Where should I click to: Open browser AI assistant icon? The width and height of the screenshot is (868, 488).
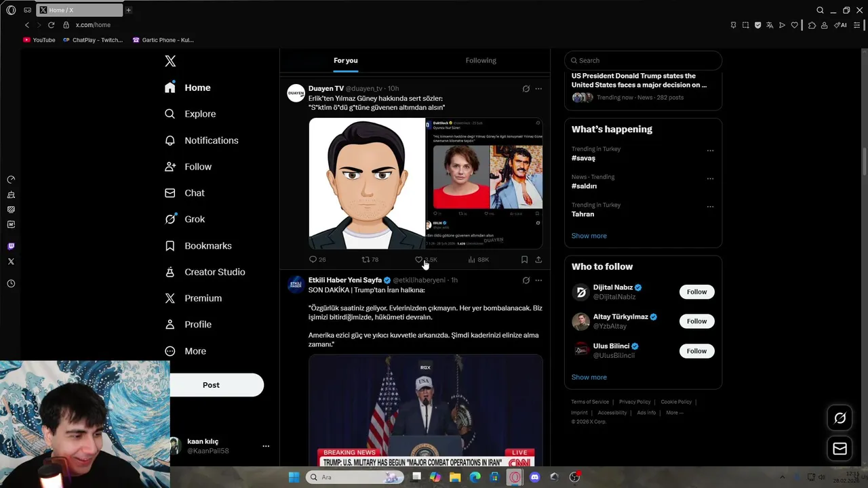coord(841,25)
